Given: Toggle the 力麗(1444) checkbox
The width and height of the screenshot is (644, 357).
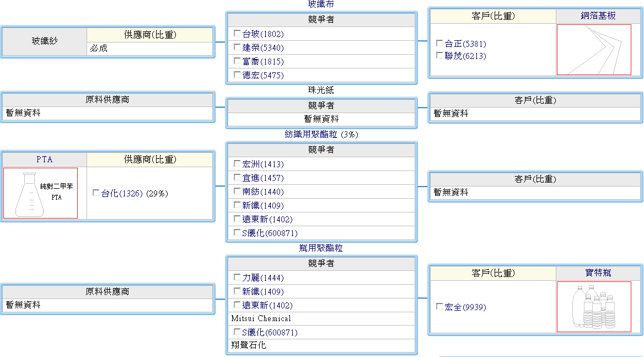Looking at the screenshot, I should (x=237, y=278).
